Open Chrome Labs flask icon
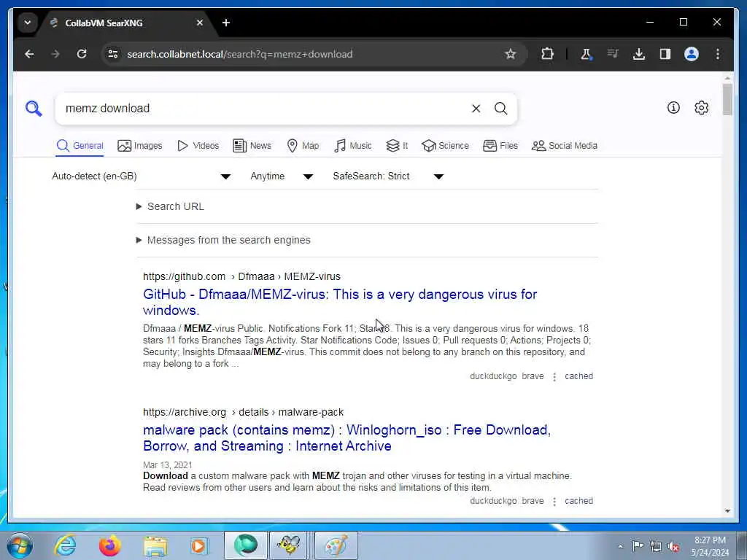The width and height of the screenshot is (747, 560). point(586,54)
